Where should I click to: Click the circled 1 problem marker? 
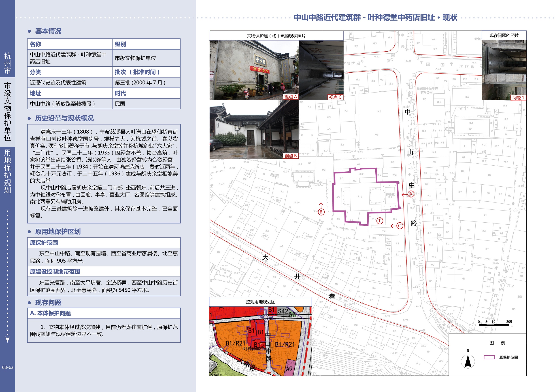pyautogui.click(x=380, y=221)
